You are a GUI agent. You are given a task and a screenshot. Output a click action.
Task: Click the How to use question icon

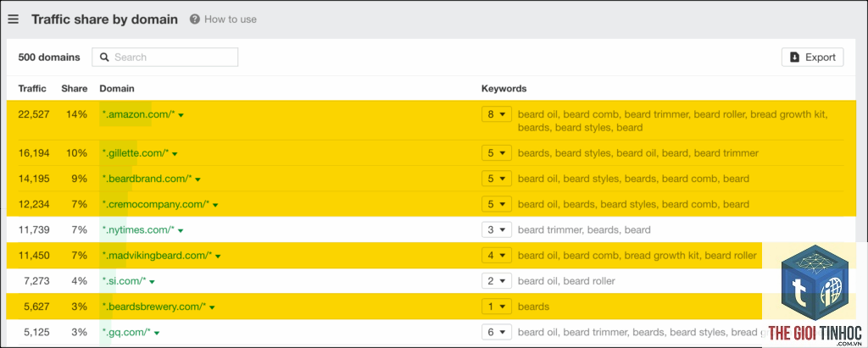point(194,19)
